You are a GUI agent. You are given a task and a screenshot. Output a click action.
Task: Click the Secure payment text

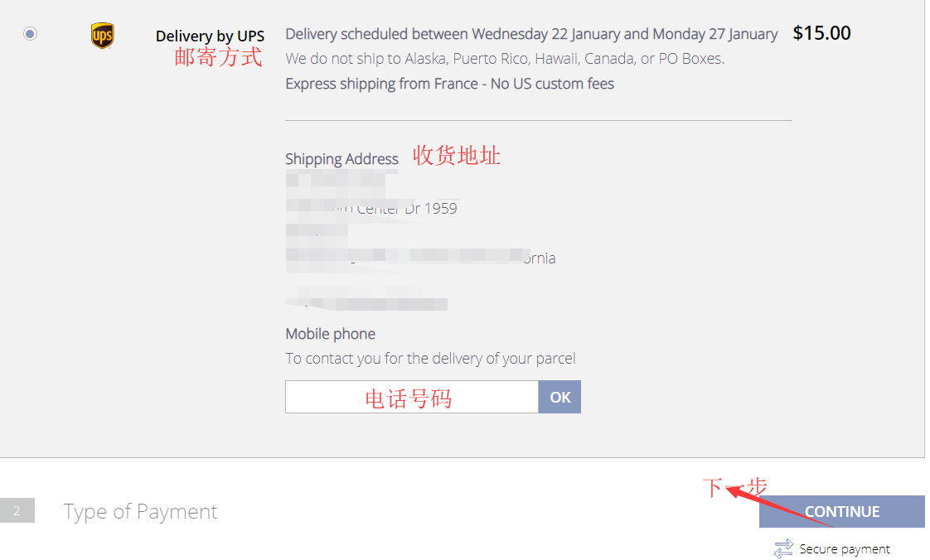tap(844, 548)
